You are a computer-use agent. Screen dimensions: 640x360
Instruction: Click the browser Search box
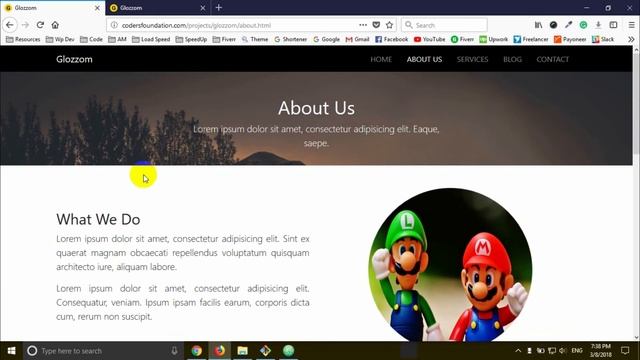point(444,25)
